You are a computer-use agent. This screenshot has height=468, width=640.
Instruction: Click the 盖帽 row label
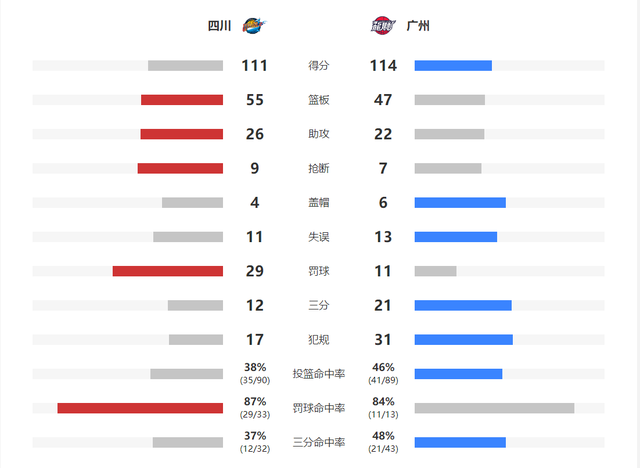point(319,202)
